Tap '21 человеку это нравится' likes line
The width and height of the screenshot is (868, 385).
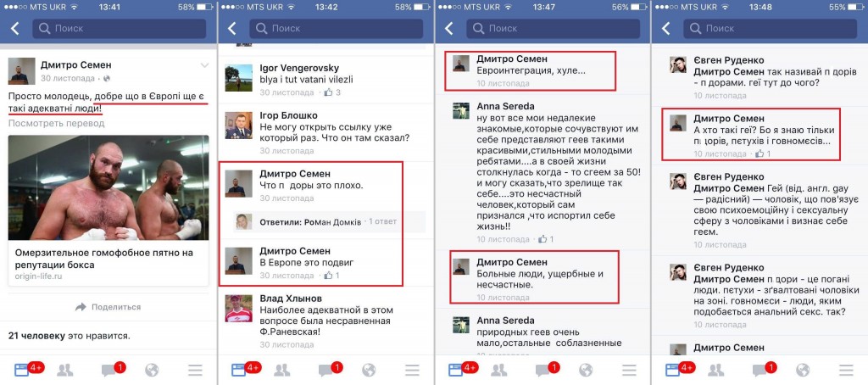(x=70, y=336)
